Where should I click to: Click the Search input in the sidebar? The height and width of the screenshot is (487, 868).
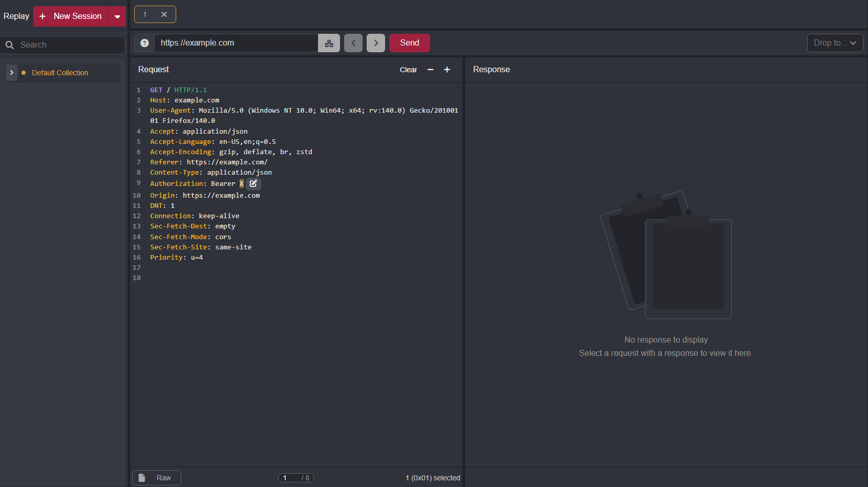pyautogui.click(x=69, y=45)
